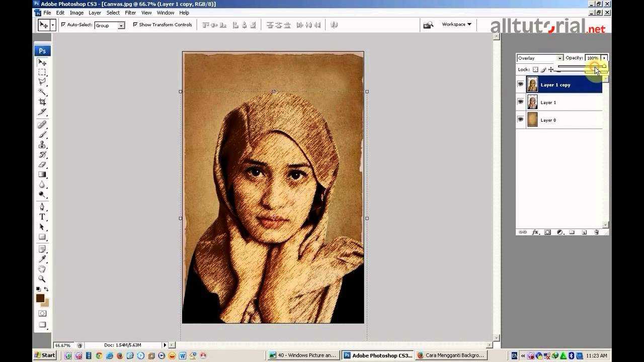Image resolution: width=644 pixels, height=362 pixels.
Task: Hide Layer 0 visibility eye
Action: (x=521, y=120)
